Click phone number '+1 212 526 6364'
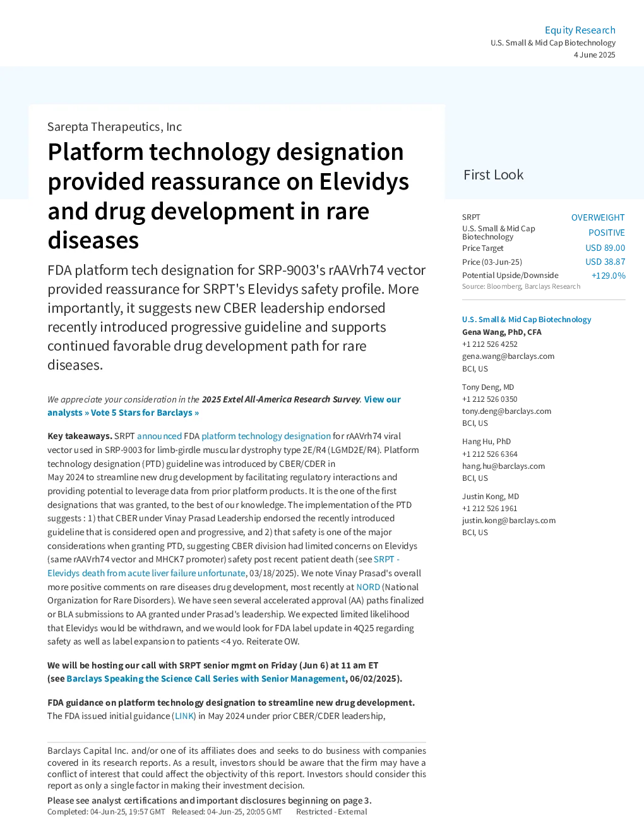This screenshot has width=644, height=834. coord(490,454)
